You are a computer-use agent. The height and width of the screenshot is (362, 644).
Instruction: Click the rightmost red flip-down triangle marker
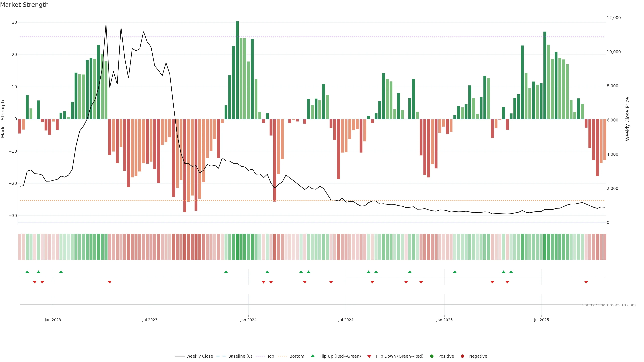(586, 282)
